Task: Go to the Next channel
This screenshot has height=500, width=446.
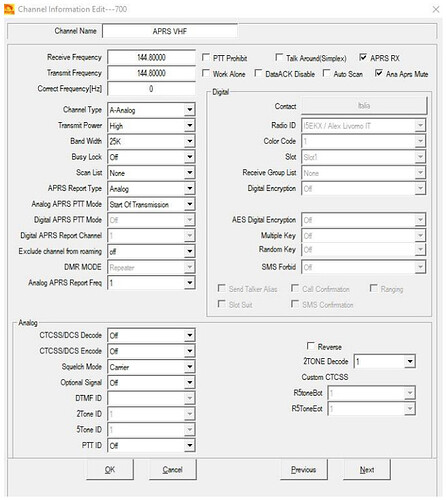Action: (x=367, y=469)
